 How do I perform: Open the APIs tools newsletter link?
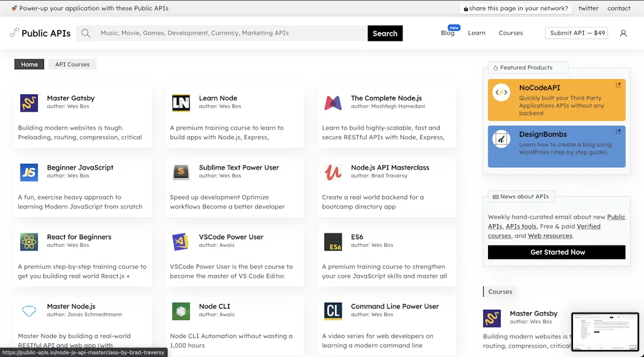pyautogui.click(x=521, y=226)
